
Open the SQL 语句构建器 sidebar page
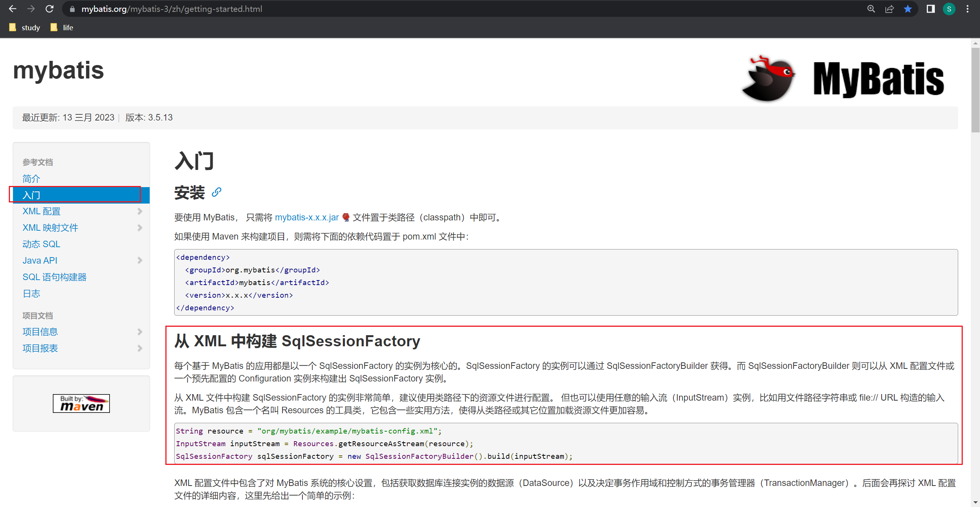click(x=54, y=277)
